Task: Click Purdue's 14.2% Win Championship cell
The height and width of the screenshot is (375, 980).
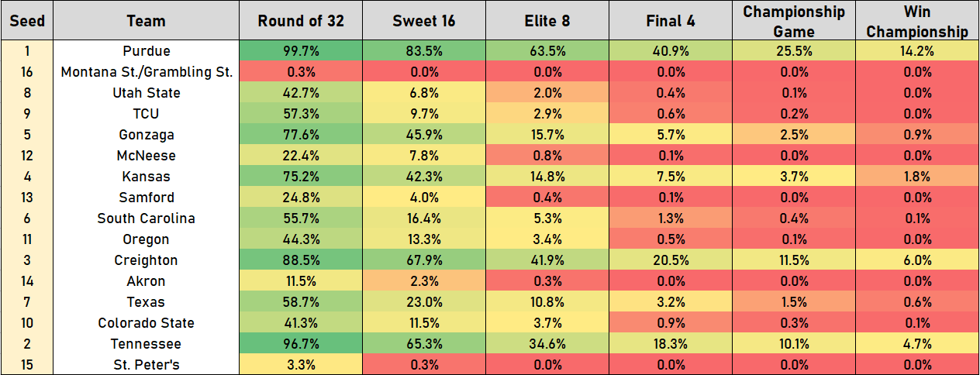Action: coord(917,51)
